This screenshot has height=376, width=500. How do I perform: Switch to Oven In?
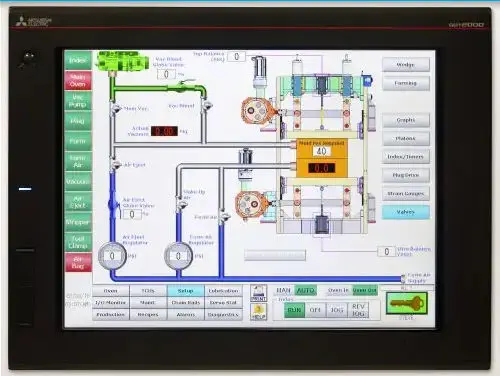click(338, 291)
